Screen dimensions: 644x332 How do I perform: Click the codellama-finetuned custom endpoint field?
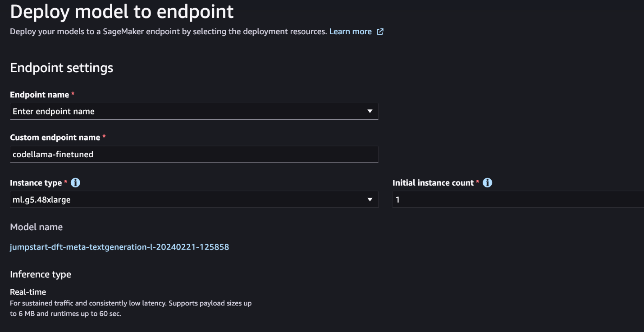(194, 154)
